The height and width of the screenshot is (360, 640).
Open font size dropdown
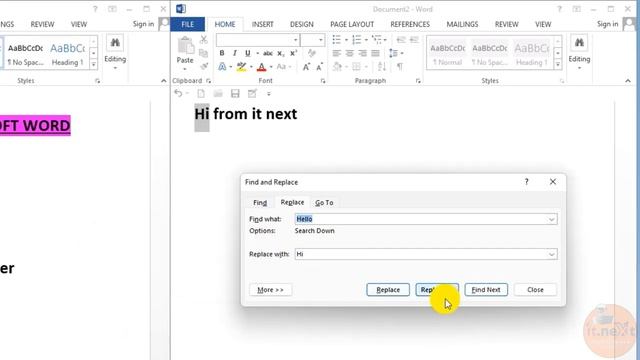[321, 40]
